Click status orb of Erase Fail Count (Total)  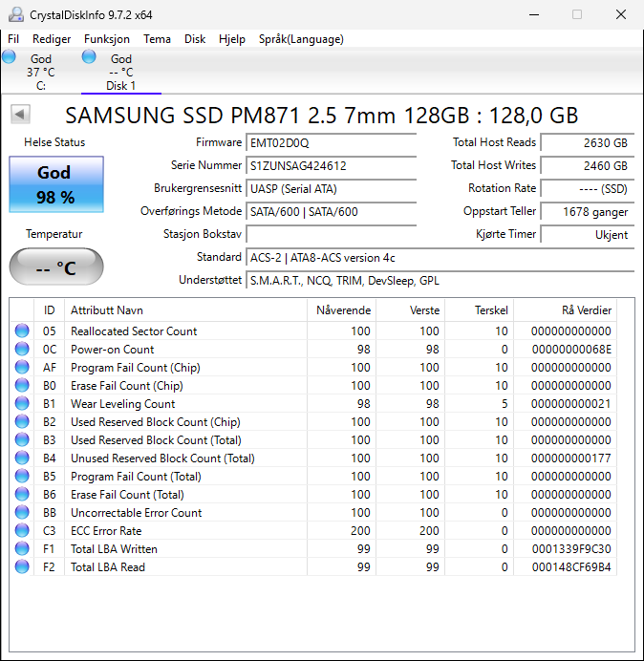(22, 494)
